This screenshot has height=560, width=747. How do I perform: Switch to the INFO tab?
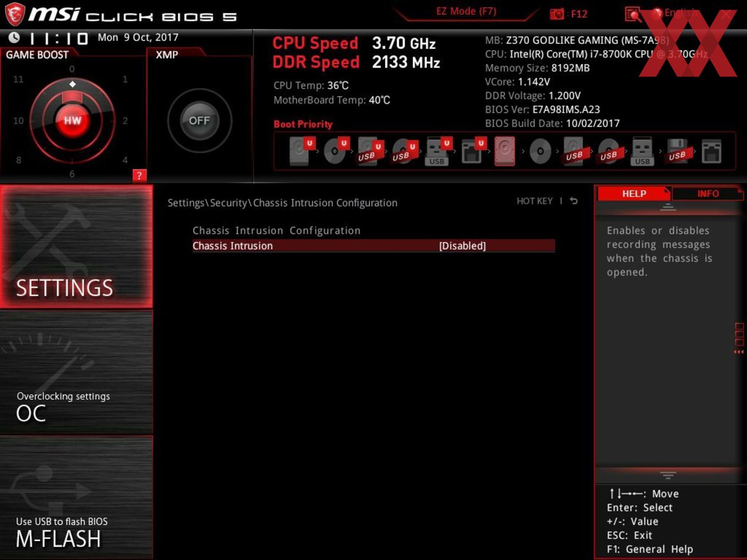[x=707, y=194]
